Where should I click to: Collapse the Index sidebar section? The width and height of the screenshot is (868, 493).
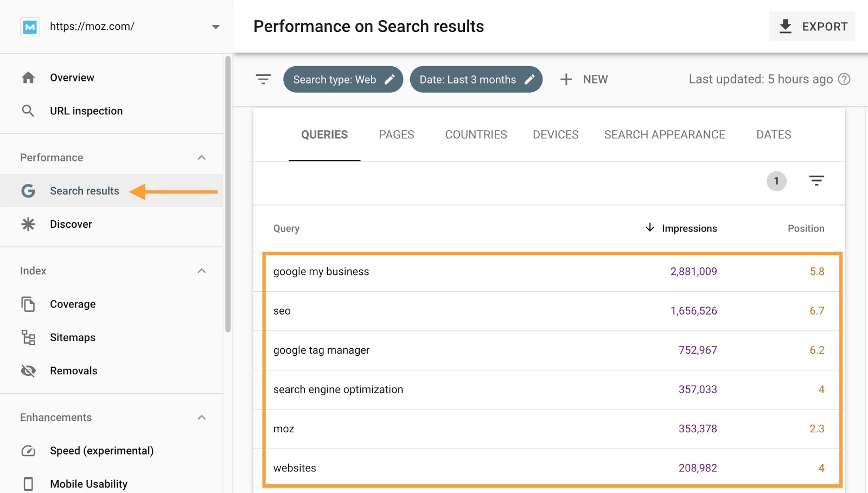(x=202, y=271)
